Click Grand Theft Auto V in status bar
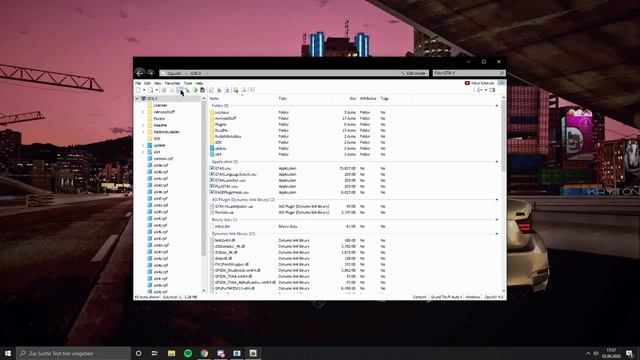 coord(446,297)
